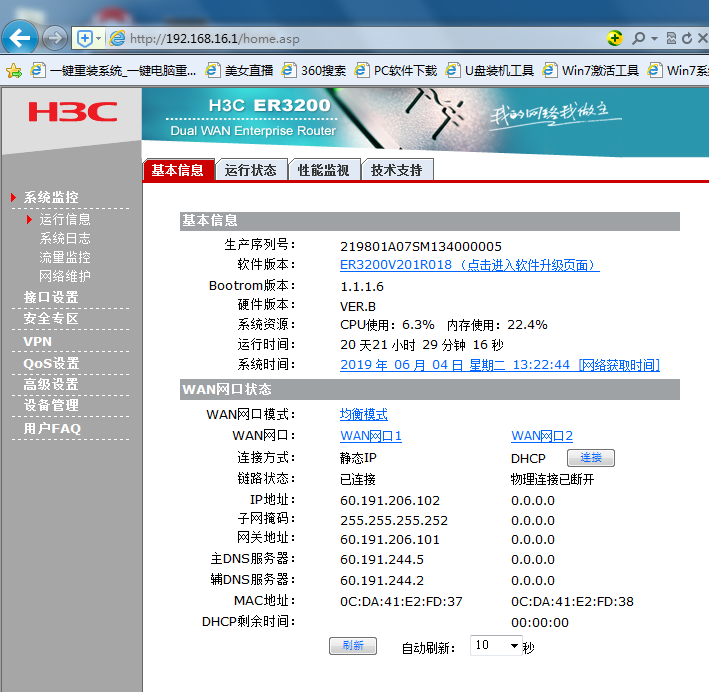Screen dimensions: 709x692
Task: Click the DHCP remaining time 00:00:00
Action: tap(540, 623)
